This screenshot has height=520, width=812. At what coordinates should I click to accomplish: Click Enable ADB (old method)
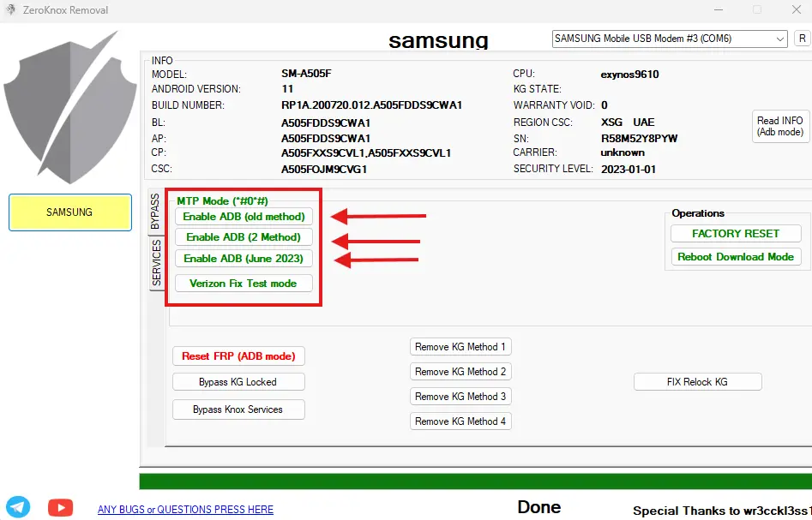(244, 217)
